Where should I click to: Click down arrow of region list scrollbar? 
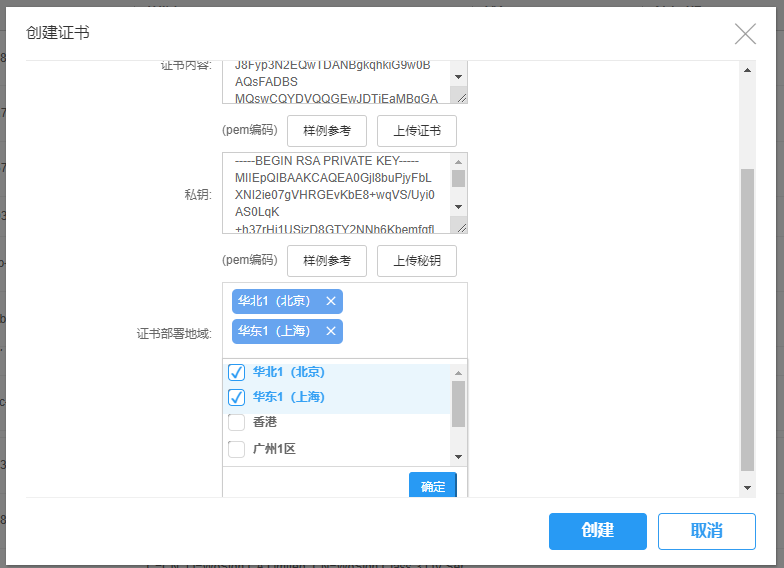(458, 456)
